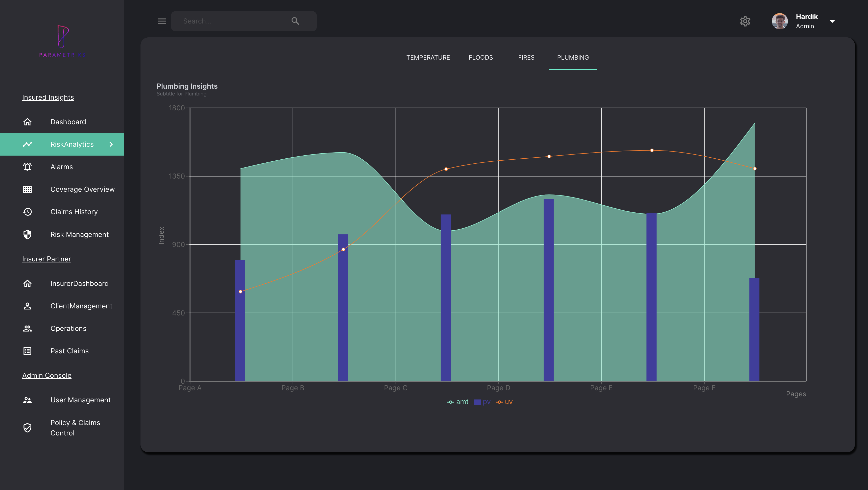This screenshot has width=868, height=490.
Task: Click the Past Claims list icon
Action: 27,351
